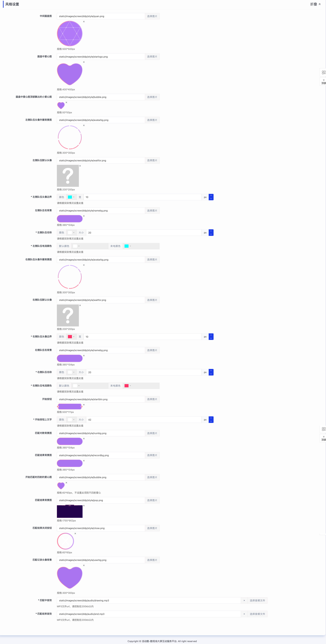Remove the center disc image preview
Image resolution: width=326 pixels, height=644 pixels.
click(84, 22)
